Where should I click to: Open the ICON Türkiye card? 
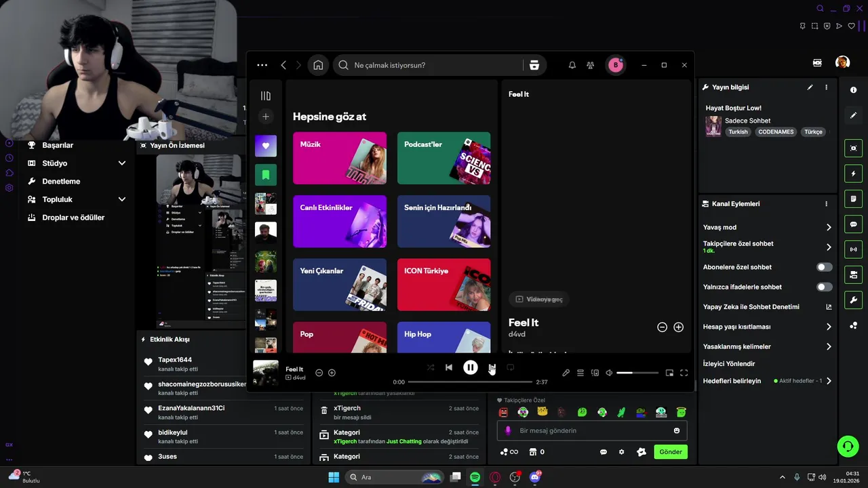pyautogui.click(x=443, y=284)
